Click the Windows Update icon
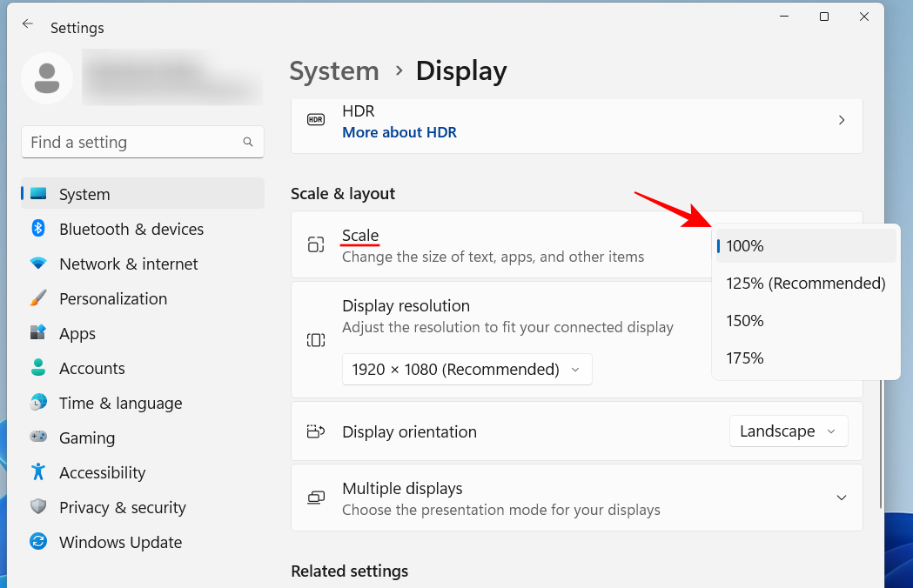 38,542
